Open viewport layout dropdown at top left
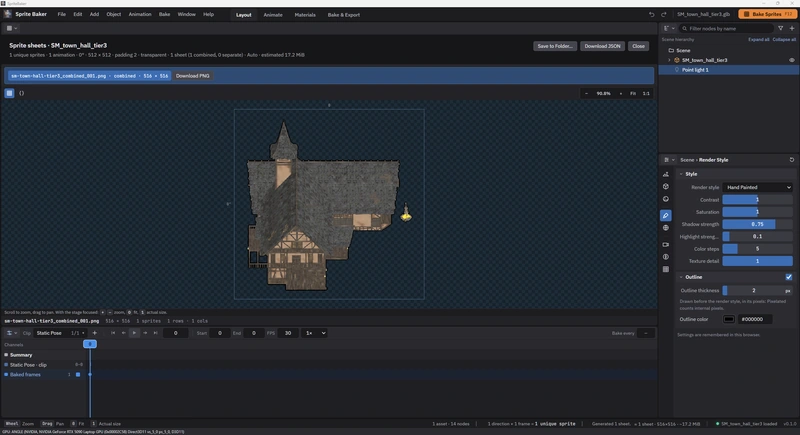 tap(12, 28)
